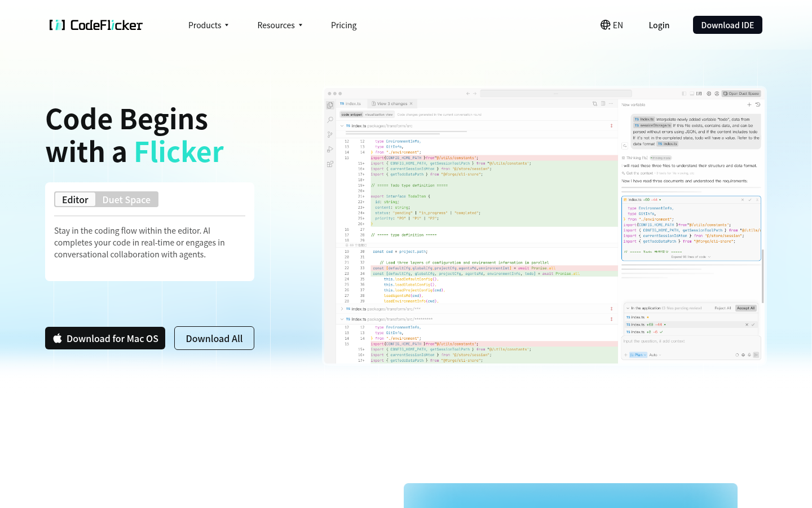Click the Download All button
The height and width of the screenshot is (508, 812).
point(214,338)
